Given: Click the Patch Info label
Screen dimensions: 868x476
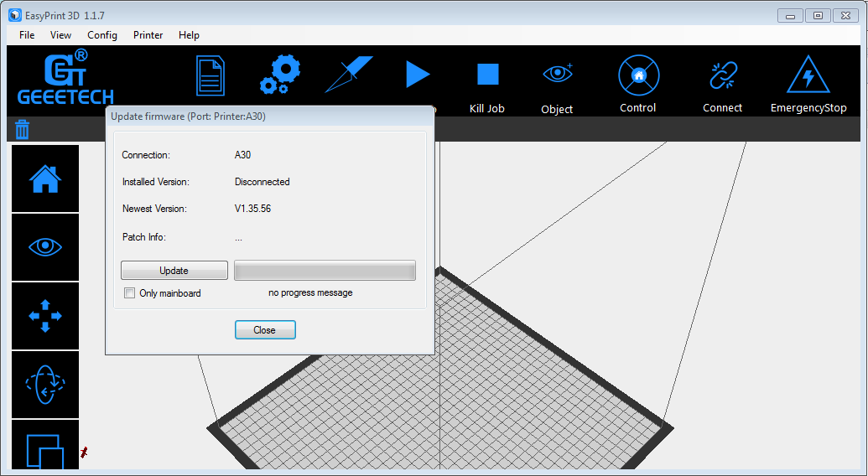Looking at the screenshot, I should pos(144,237).
